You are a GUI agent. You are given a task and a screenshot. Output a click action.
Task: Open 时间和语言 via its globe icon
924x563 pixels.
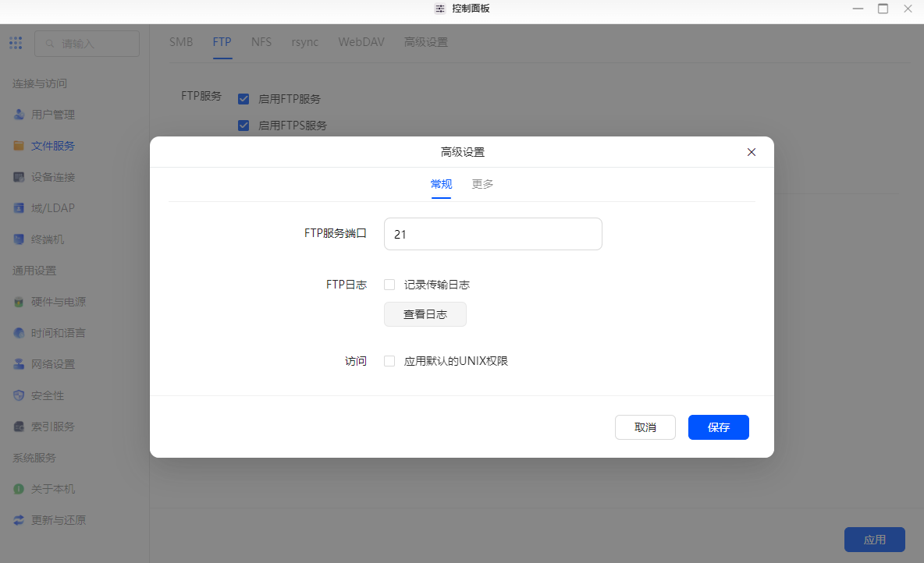[x=19, y=333]
